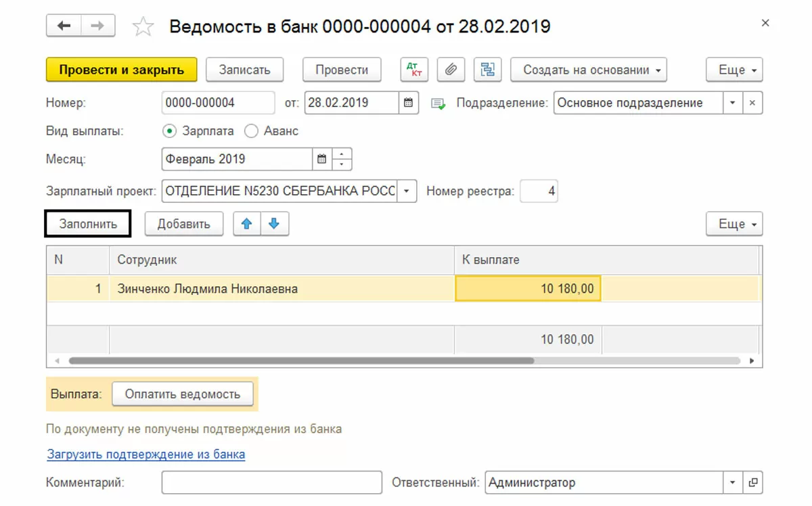Viewport: 812px width, 506px height.
Task: Click the Комментарий input field
Action: [x=271, y=483]
